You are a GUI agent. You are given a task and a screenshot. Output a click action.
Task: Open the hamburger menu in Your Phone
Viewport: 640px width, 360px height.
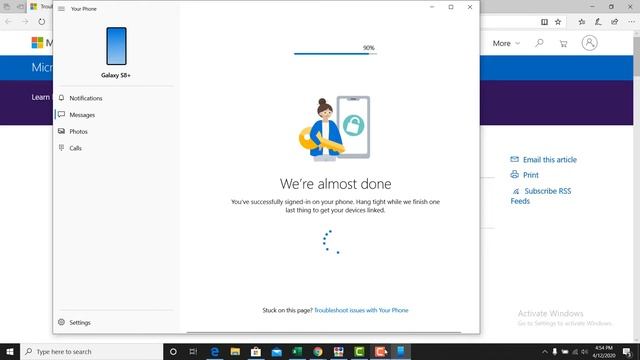click(61, 9)
